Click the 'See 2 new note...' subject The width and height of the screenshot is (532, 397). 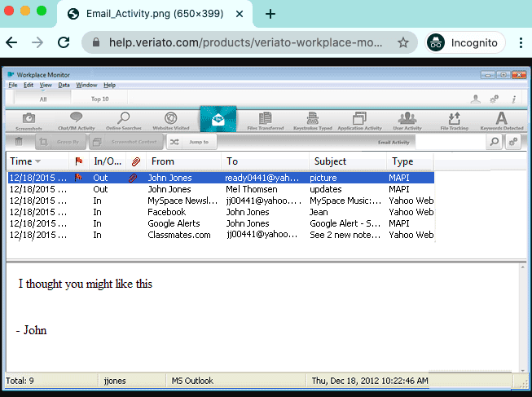345,235
